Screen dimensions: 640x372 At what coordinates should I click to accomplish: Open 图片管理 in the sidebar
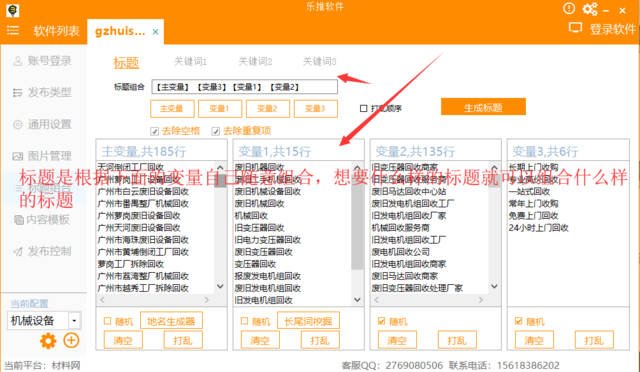point(43,156)
